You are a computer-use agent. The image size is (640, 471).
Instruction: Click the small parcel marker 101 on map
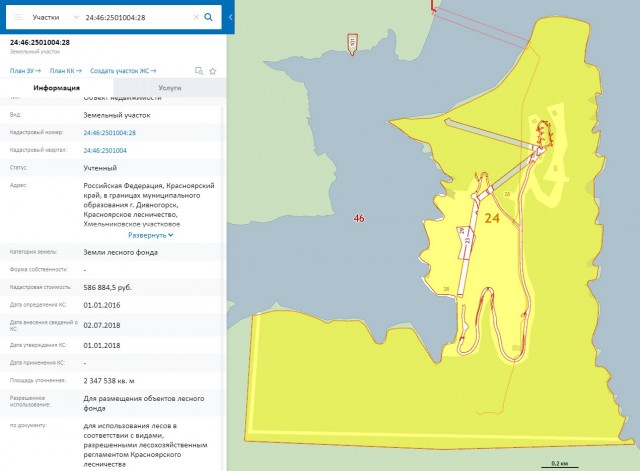pos(352,44)
